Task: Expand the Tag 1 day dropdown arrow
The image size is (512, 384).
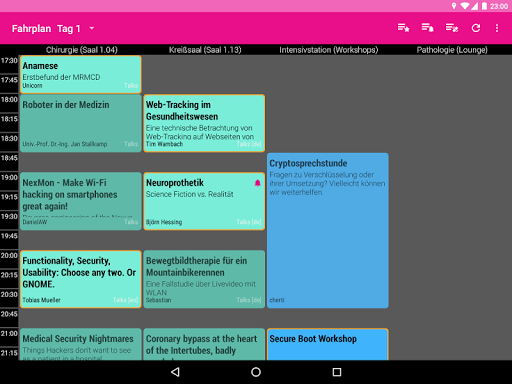Action: coord(92,28)
